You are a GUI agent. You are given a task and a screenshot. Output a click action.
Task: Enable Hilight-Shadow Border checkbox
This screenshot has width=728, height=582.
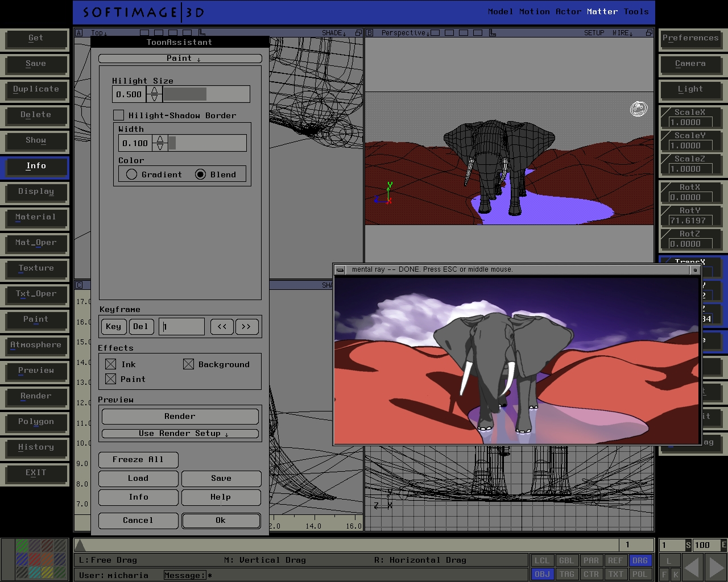click(119, 115)
